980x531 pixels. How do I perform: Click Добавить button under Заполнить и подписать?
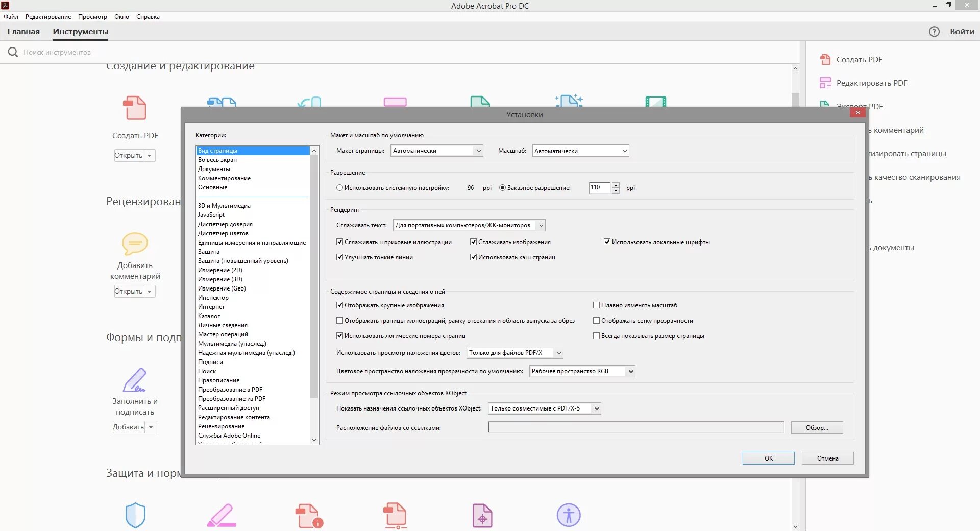pos(129,427)
